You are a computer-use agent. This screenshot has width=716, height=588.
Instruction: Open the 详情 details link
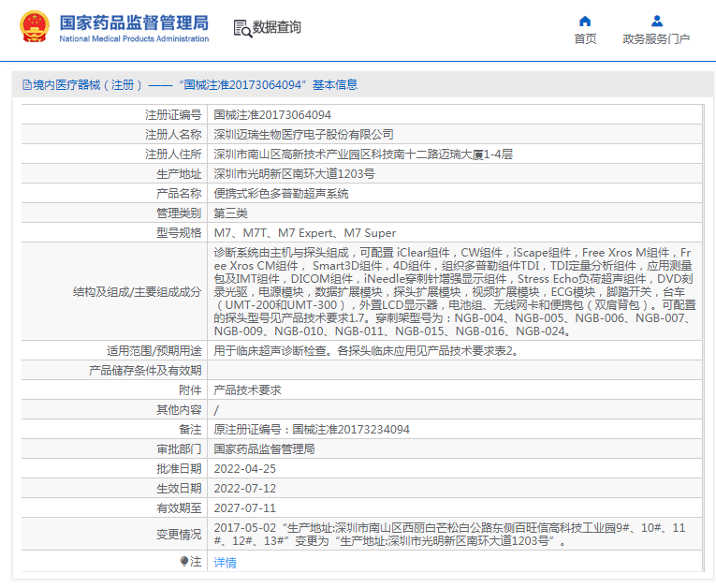coord(225,563)
